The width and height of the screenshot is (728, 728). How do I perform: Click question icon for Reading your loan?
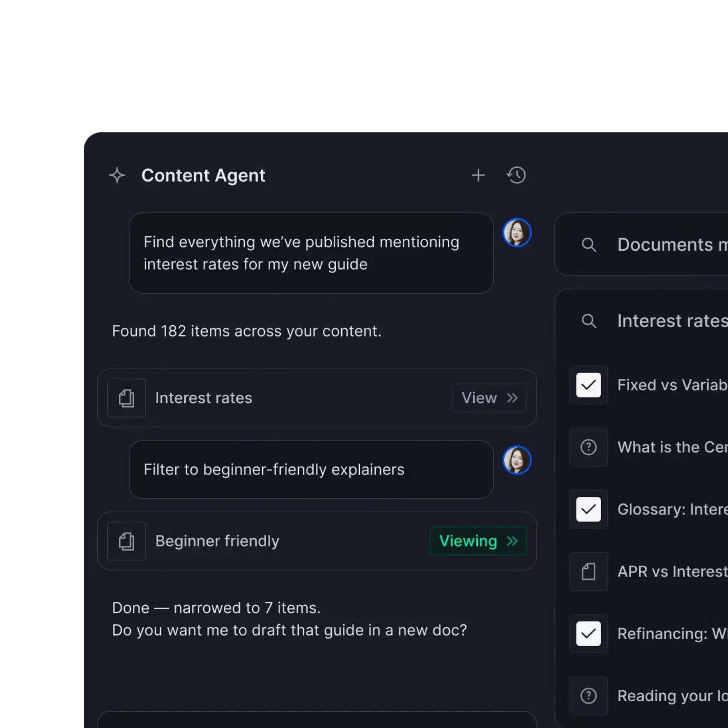coord(588,696)
